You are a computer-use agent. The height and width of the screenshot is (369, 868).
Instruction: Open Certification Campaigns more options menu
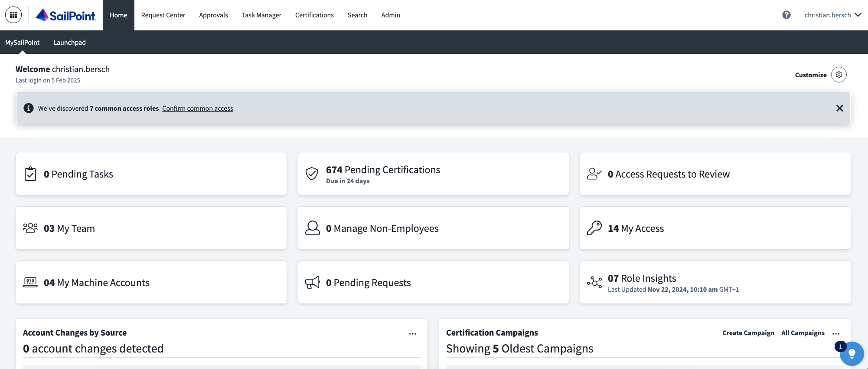[x=835, y=333]
